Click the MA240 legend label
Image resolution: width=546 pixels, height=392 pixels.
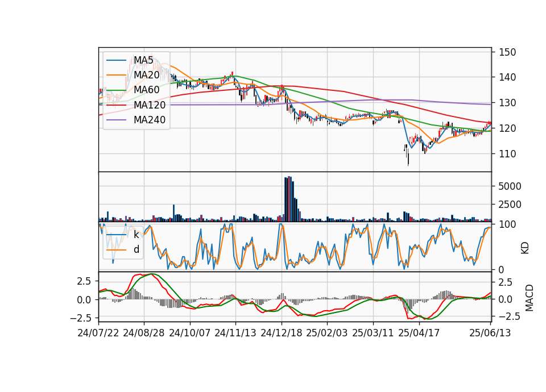coord(150,120)
